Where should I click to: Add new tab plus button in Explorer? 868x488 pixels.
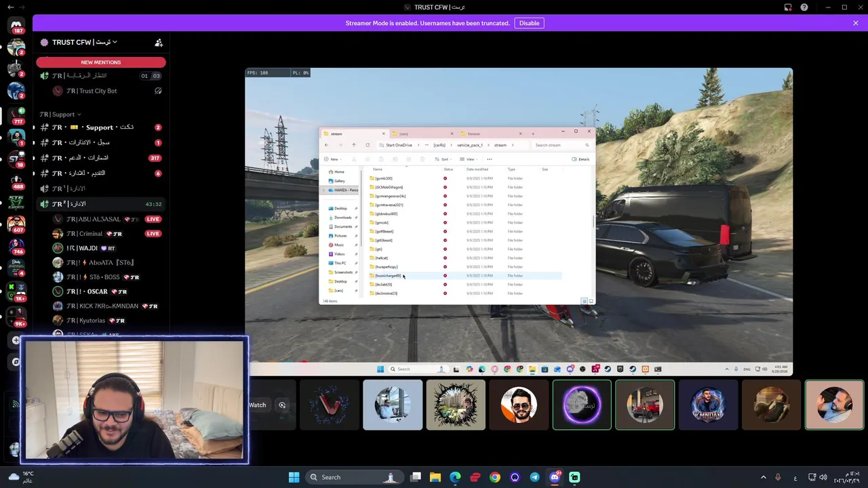click(533, 134)
